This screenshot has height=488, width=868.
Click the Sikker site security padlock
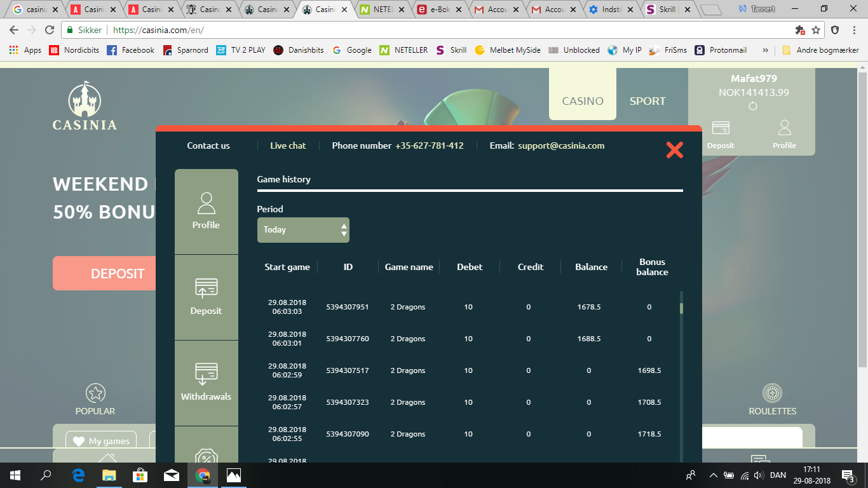(70, 30)
